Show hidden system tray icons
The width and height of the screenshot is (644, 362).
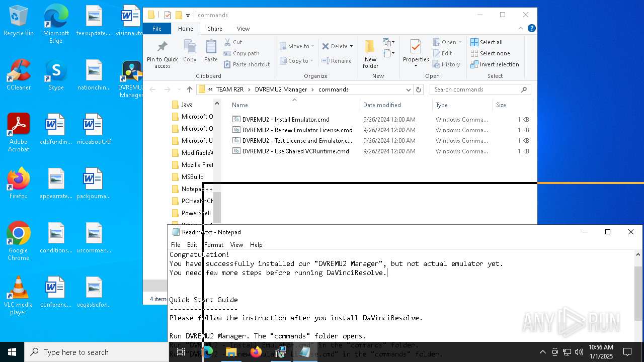tap(542, 352)
